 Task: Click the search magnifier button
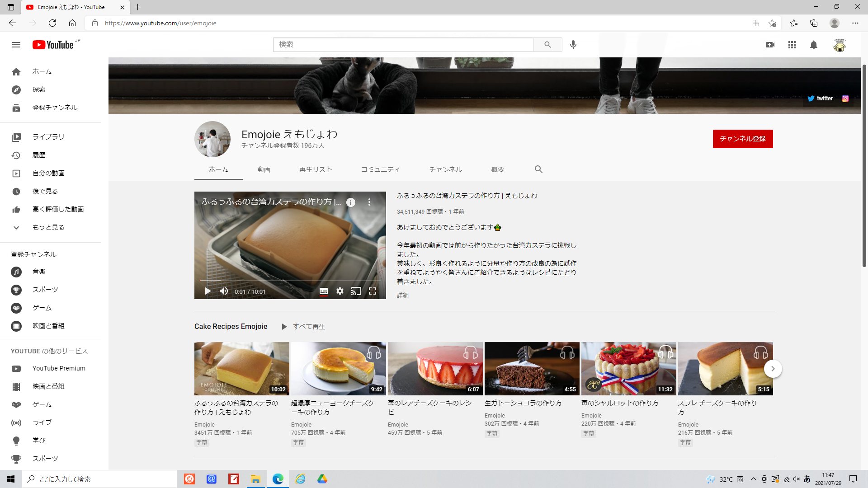(547, 44)
